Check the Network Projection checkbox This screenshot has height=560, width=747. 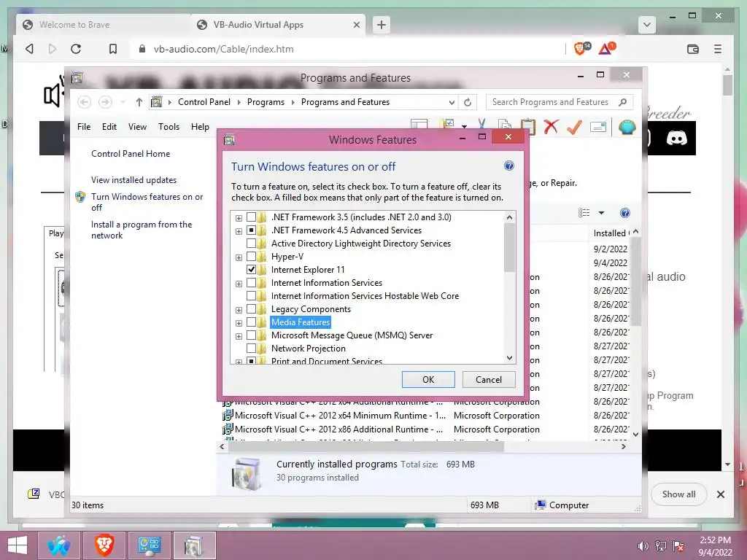click(251, 349)
